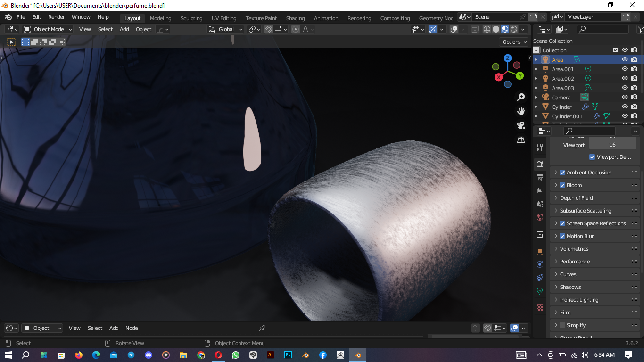Hide the Camera with its eye icon
The height and width of the screenshot is (362, 644).
625,97
